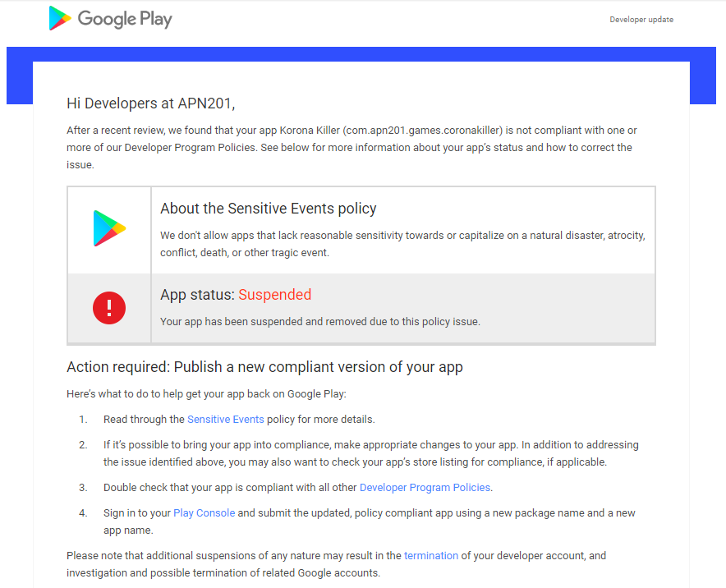Click the com.apn201.games.coronakiller package name
Screen dimensions: 726x588
(424, 130)
